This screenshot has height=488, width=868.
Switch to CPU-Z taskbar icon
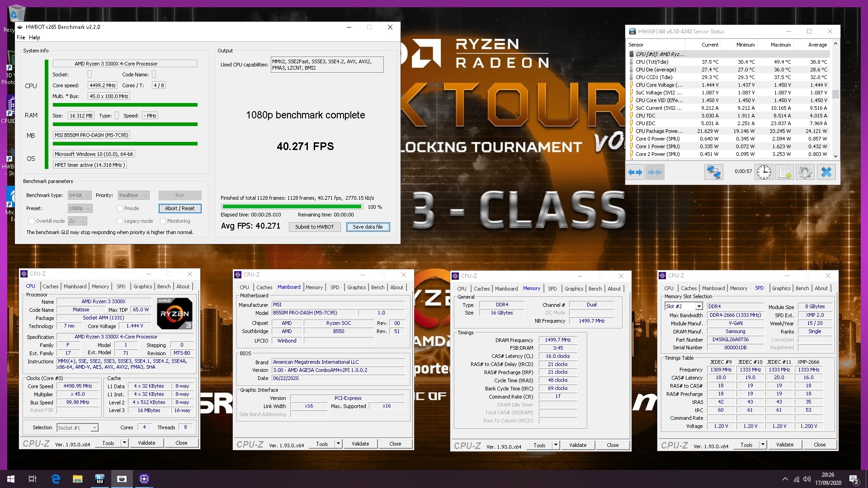tap(144, 479)
